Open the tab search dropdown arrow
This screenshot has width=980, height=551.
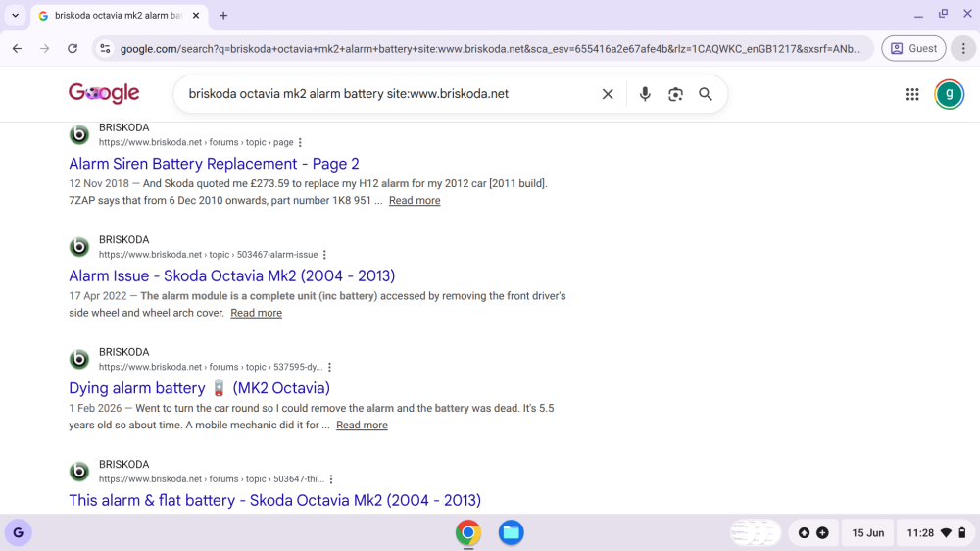pyautogui.click(x=15, y=16)
